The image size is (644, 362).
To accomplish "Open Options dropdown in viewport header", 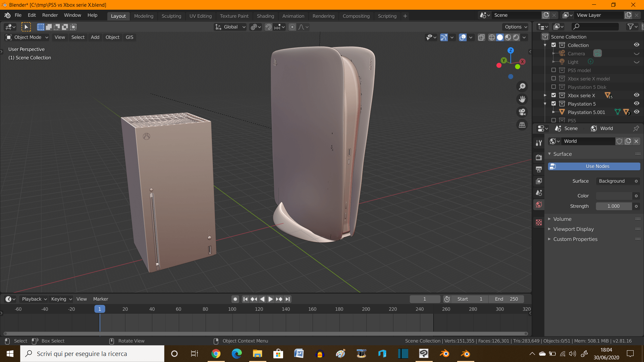I will coord(516,27).
